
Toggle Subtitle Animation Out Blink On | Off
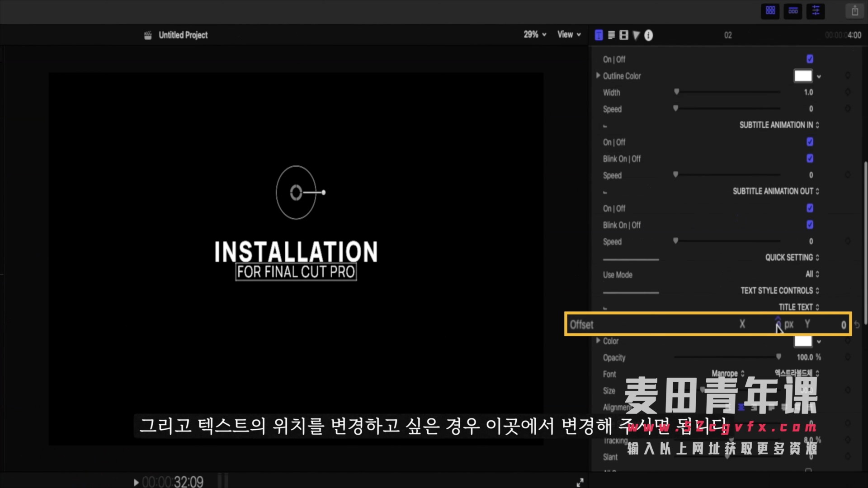click(810, 225)
